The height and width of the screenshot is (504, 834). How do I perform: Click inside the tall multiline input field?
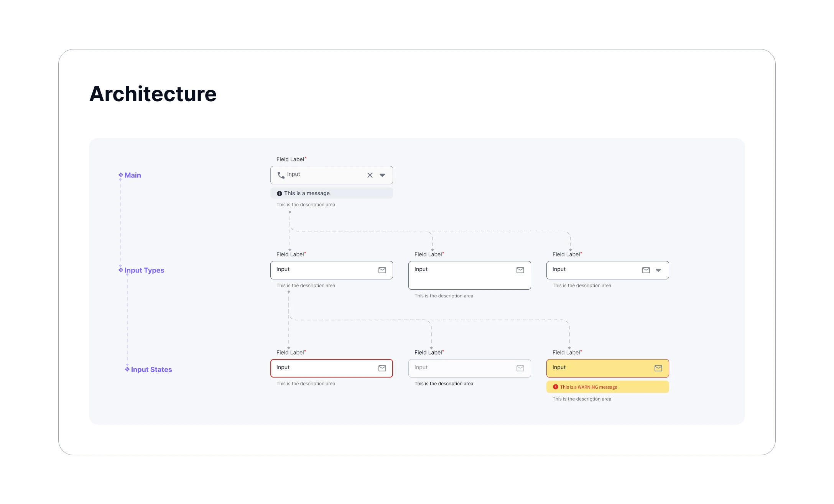click(464, 278)
